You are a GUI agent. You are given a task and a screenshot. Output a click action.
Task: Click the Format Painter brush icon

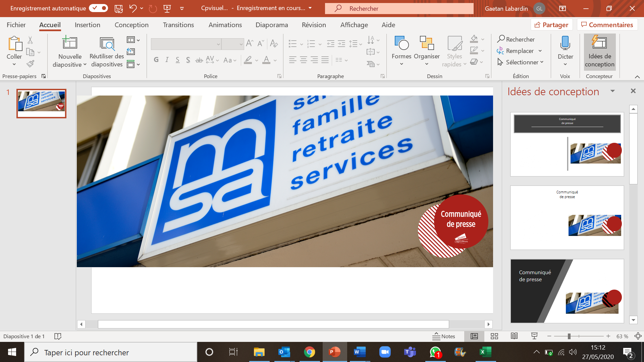[x=30, y=64]
